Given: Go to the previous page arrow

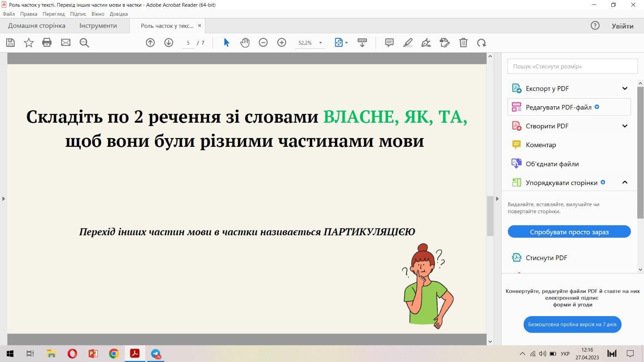Looking at the screenshot, I should point(150,43).
